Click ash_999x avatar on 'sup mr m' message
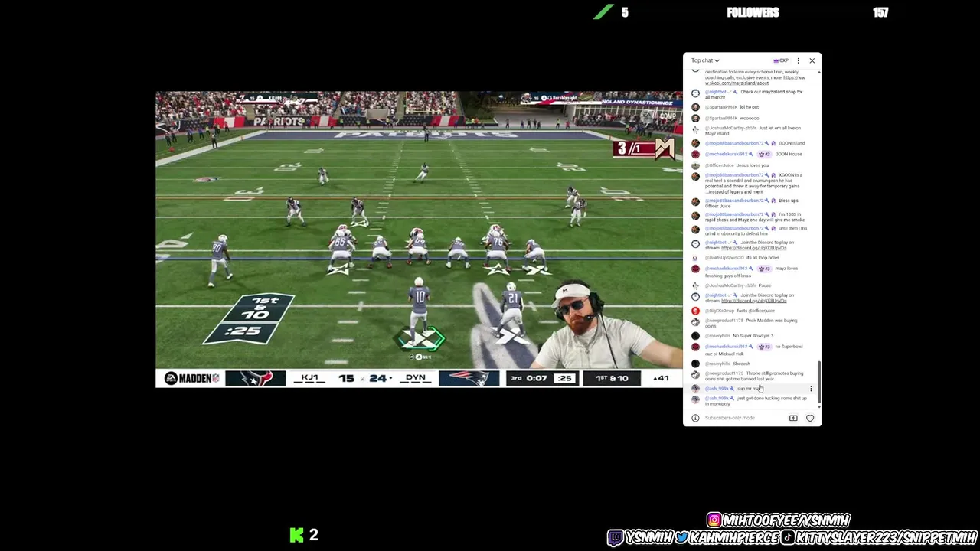The image size is (980, 551). pos(695,389)
